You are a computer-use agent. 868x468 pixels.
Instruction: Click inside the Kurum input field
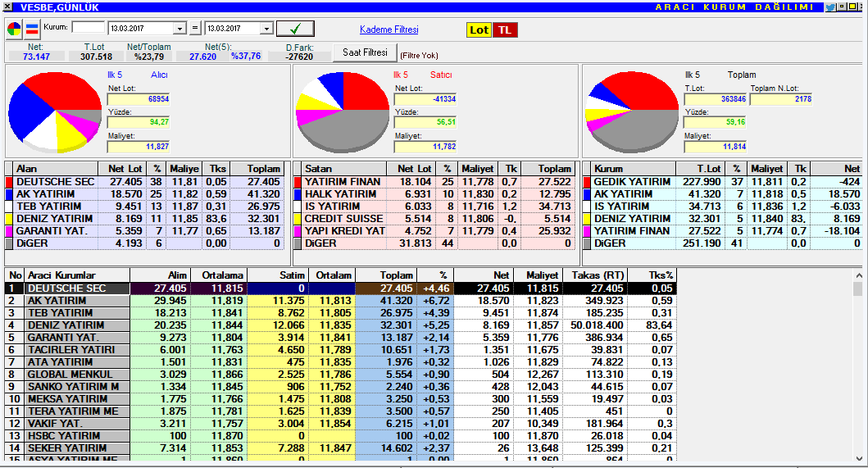pos(88,27)
